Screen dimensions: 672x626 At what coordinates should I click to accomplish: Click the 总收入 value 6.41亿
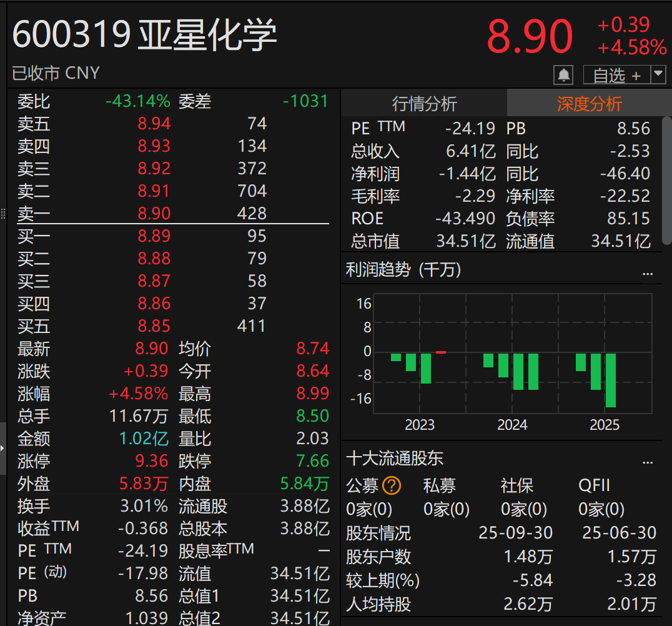[470, 151]
